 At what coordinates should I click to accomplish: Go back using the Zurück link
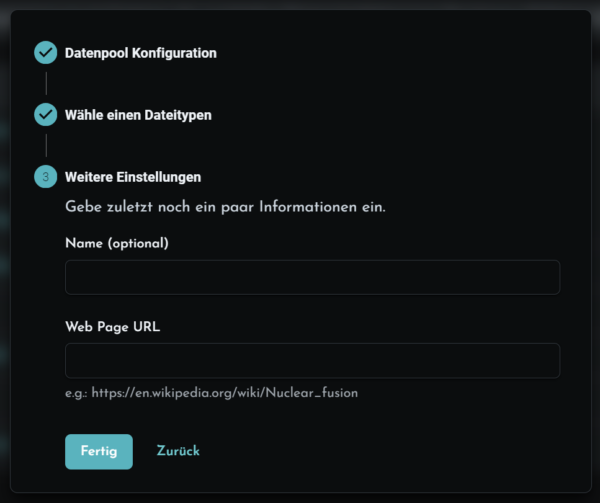[178, 451]
